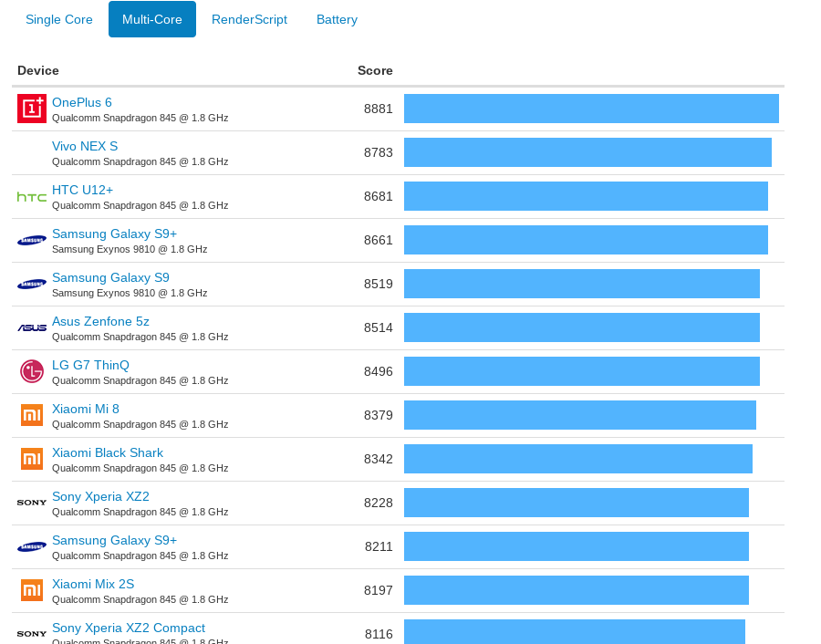Open the OnePlus 6 device link
821x644 pixels.
(x=82, y=102)
